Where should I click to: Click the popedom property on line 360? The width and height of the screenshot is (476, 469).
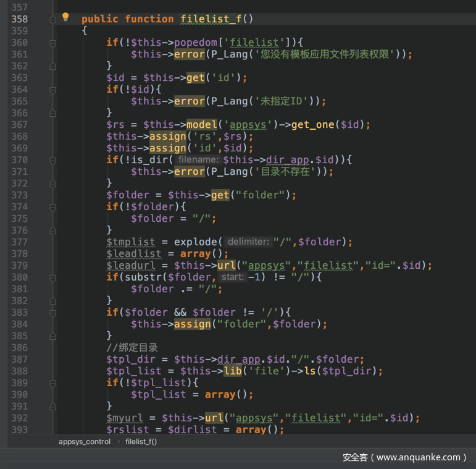(196, 43)
